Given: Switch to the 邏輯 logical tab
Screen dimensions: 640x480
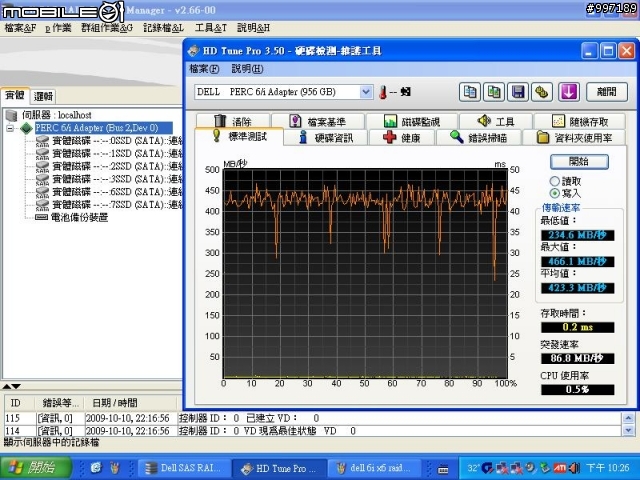Looking at the screenshot, I should (43, 97).
